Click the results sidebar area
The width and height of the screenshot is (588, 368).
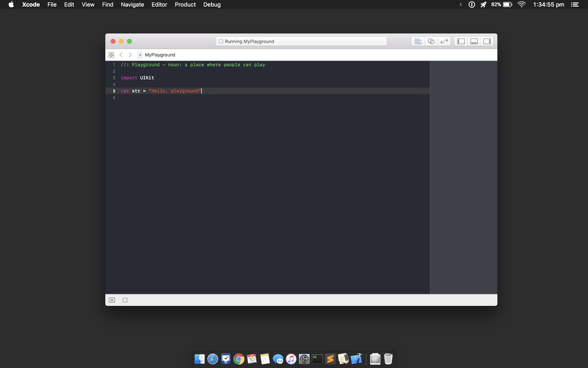coord(463,176)
